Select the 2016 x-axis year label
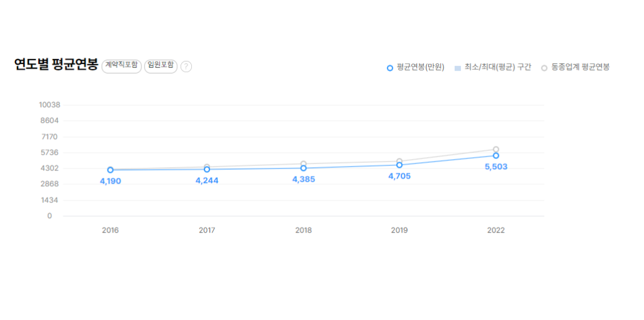Viewport: 644px width, 320px height. 111,231
